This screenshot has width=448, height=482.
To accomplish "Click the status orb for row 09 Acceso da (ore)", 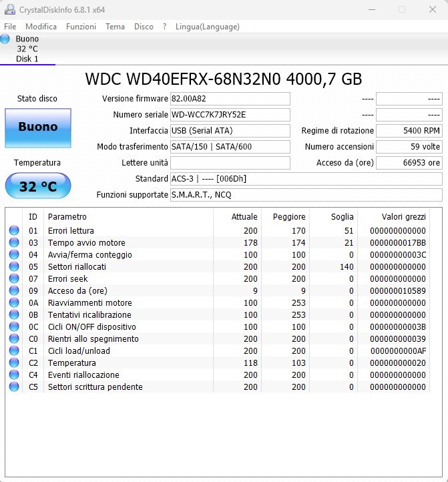I will [x=14, y=290].
